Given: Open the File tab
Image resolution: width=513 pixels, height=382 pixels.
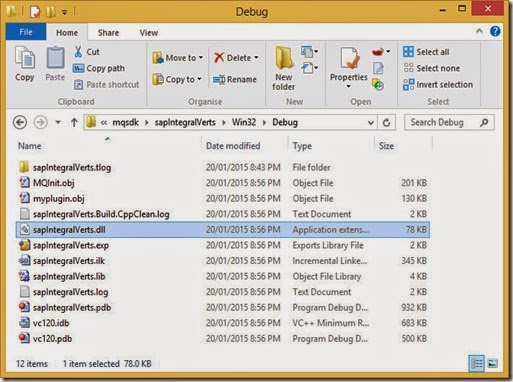Looking at the screenshot, I should pos(26,32).
